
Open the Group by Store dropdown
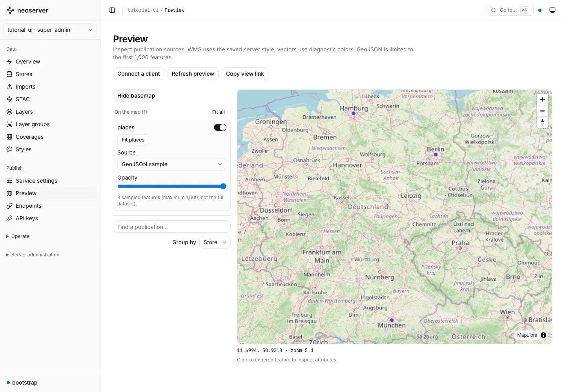tap(215, 242)
